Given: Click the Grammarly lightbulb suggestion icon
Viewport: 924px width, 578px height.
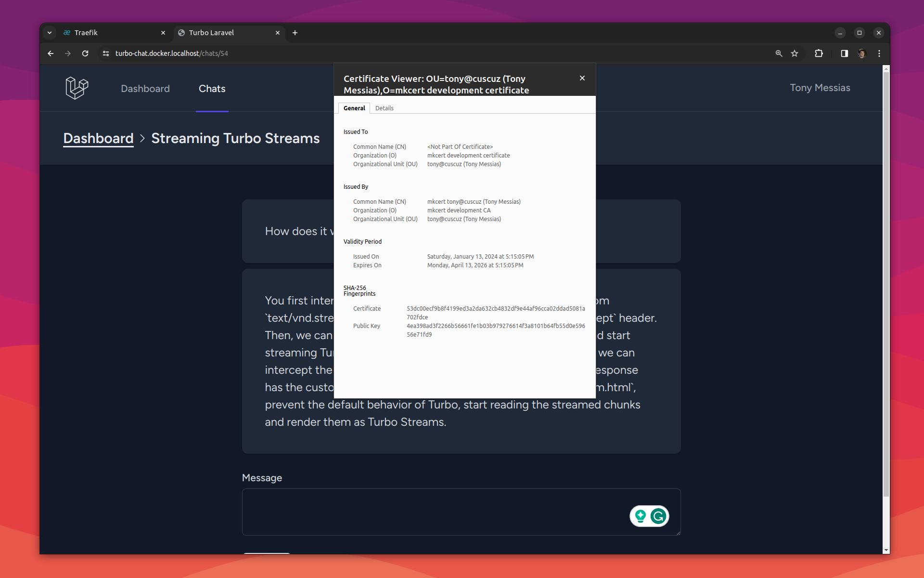Looking at the screenshot, I should point(641,516).
